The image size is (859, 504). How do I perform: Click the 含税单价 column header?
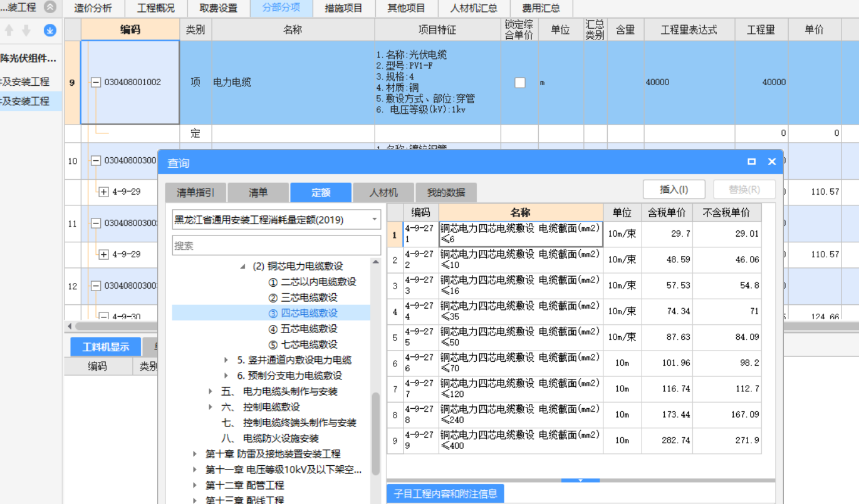[x=667, y=212]
